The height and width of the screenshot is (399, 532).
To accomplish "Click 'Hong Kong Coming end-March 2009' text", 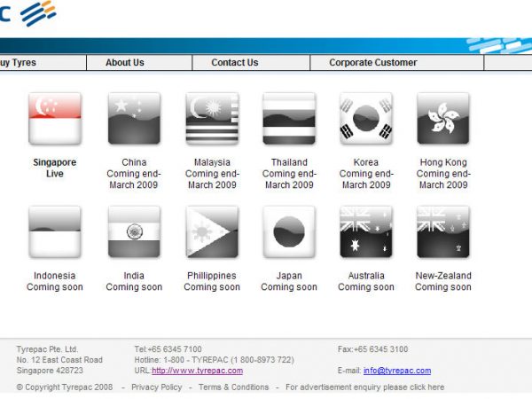I will 443,174.
